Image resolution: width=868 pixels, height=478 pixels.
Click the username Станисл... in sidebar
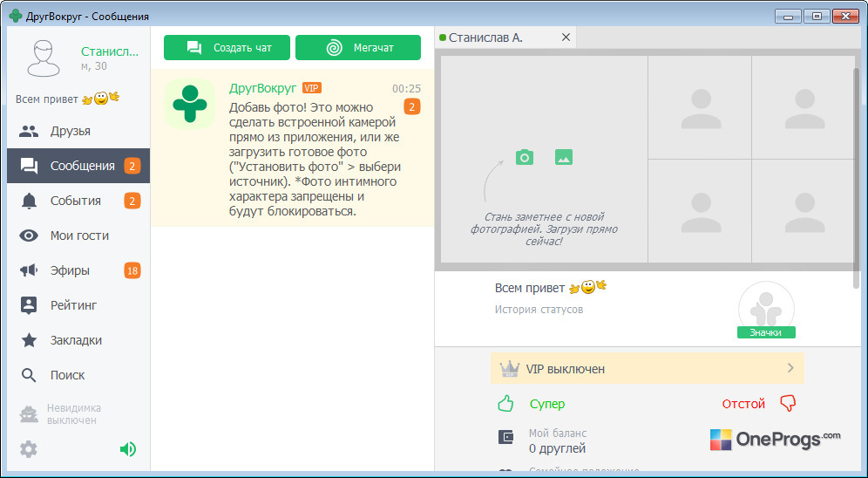click(x=110, y=52)
